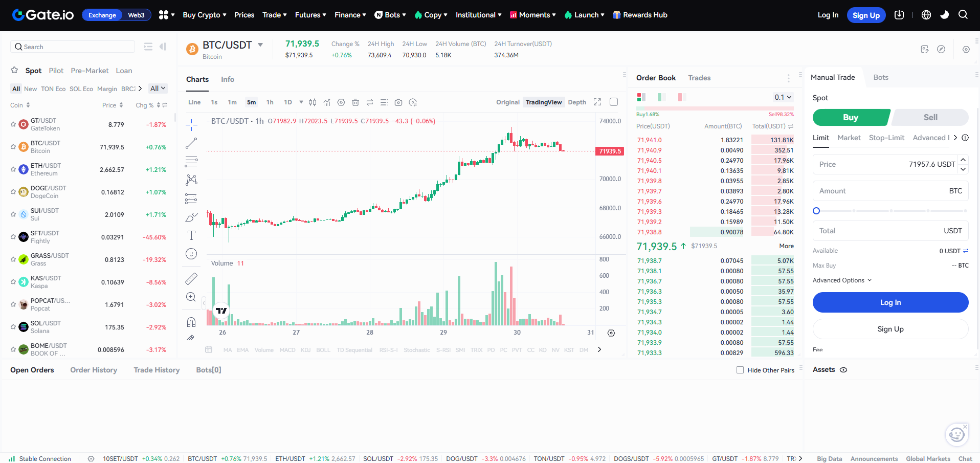This screenshot has height=463, width=980.
Task: Toggle the multi-chart layout square box
Action: point(614,102)
